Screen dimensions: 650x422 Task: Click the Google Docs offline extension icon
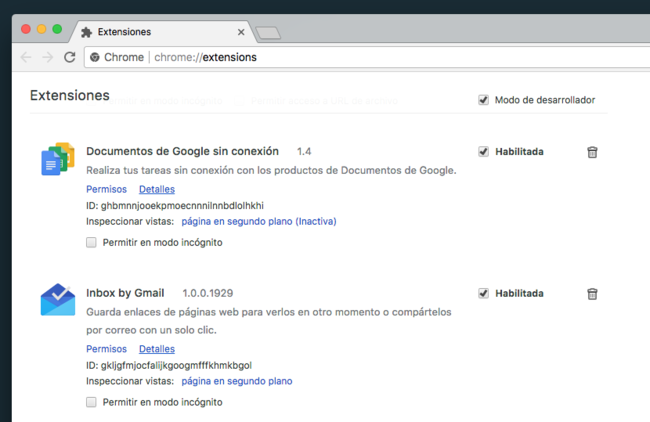(x=58, y=159)
